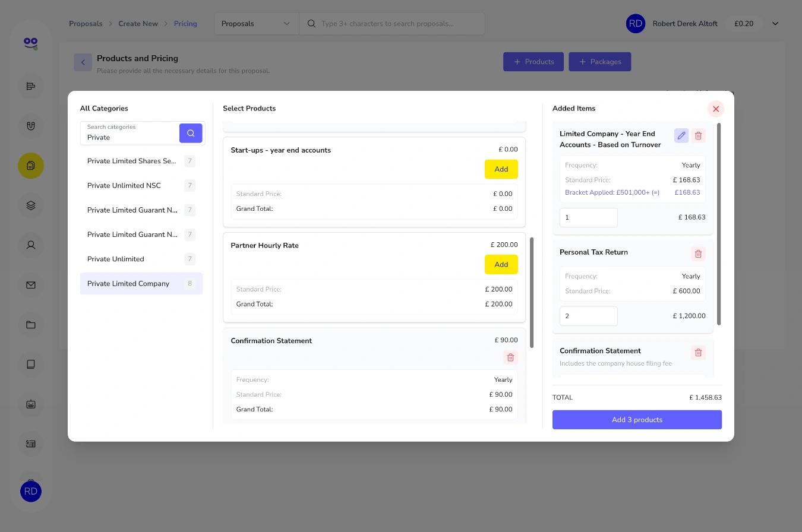This screenshot has width=802, height=532.
Task: Choose the Private Unlimited category
Action: 141,259
